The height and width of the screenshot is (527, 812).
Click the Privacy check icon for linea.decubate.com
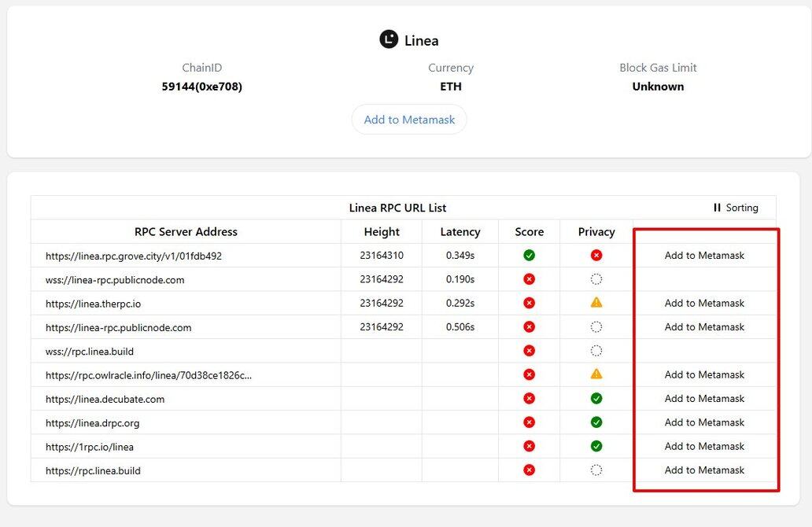click(596, 398)
